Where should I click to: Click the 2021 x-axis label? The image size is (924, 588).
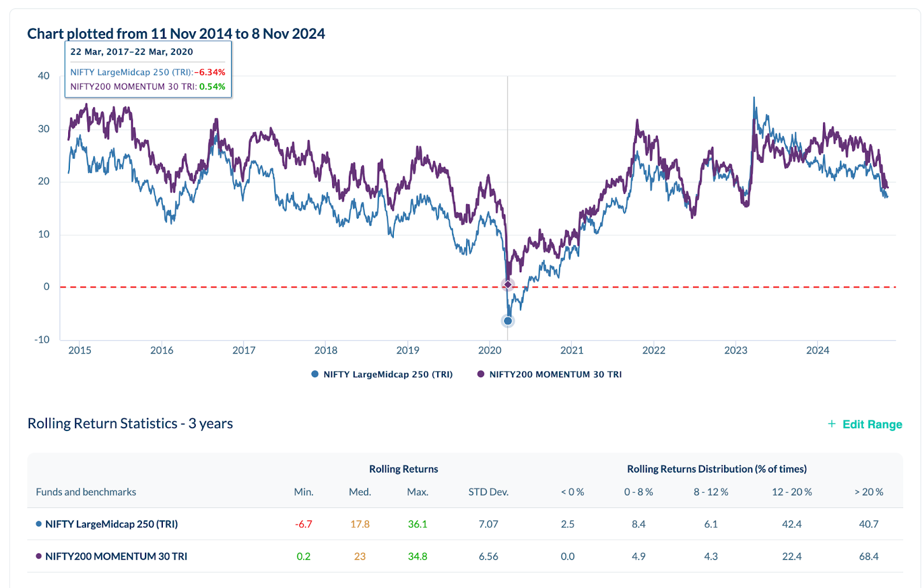(x=572, y=350)
